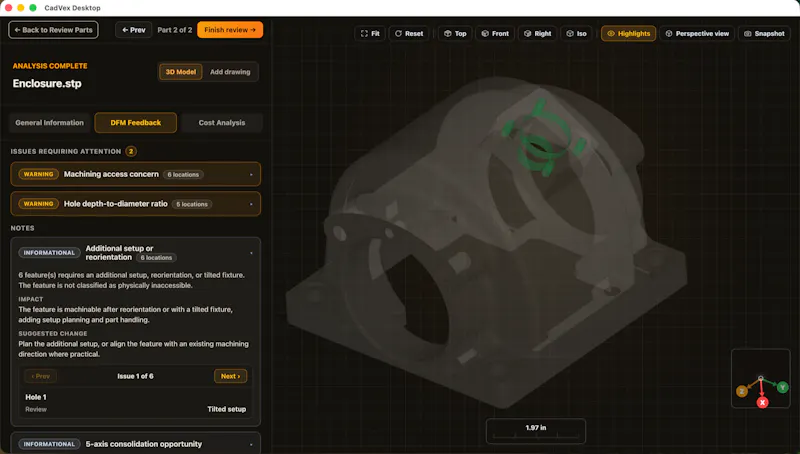
Task: Expand 5-axis consolidation opportunity note
Action: [x=136, y=444]
